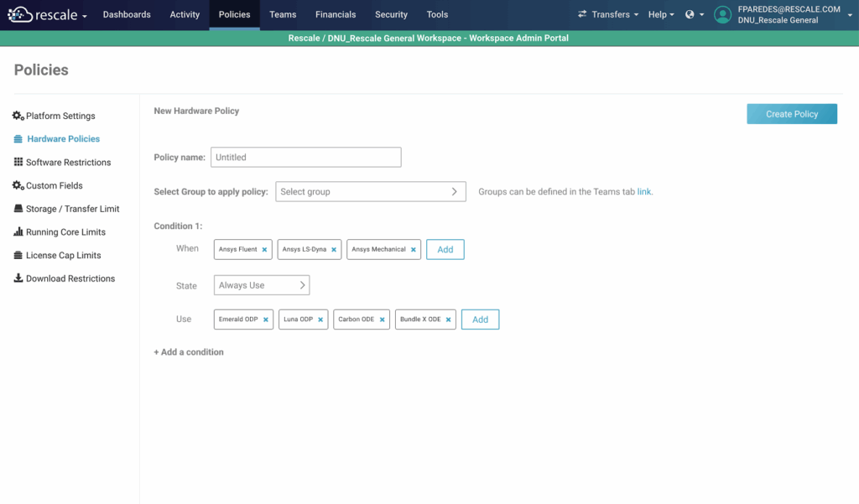
Task: Remove the Emerald ODP hardware tag
Action: tap(266, 320)
